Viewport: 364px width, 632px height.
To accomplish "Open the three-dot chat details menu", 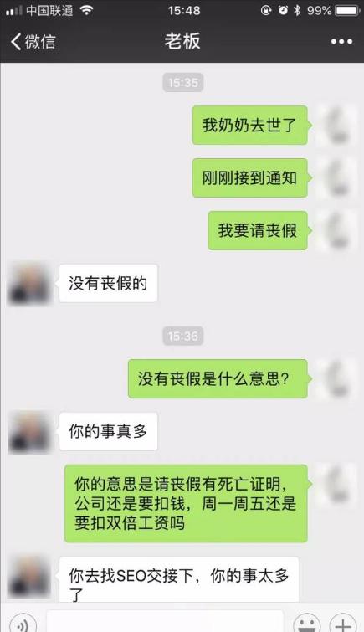I will [x=341, y=42].
